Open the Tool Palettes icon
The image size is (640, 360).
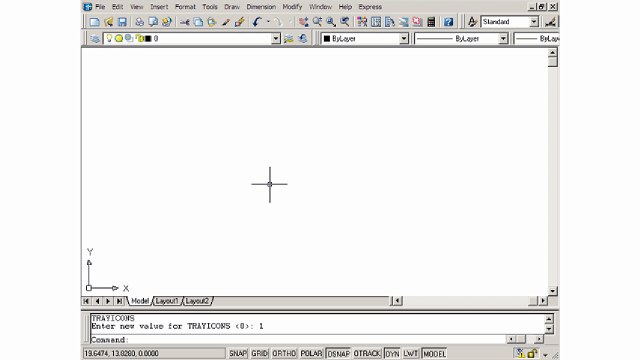point(389,22)
